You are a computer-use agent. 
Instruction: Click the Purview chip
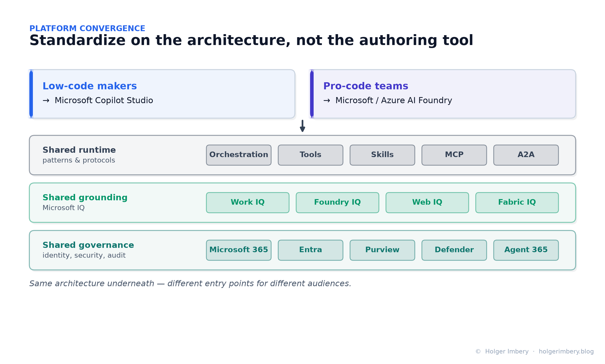[x=382, y=250]
